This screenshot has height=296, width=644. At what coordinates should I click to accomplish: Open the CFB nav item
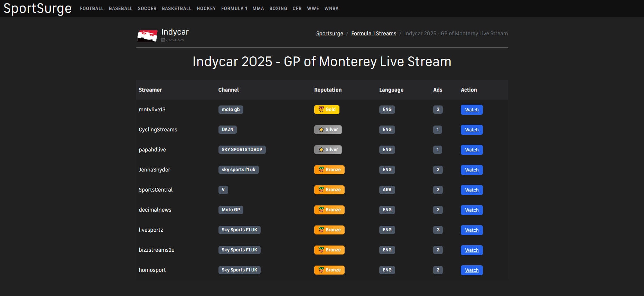coord(297,8)
